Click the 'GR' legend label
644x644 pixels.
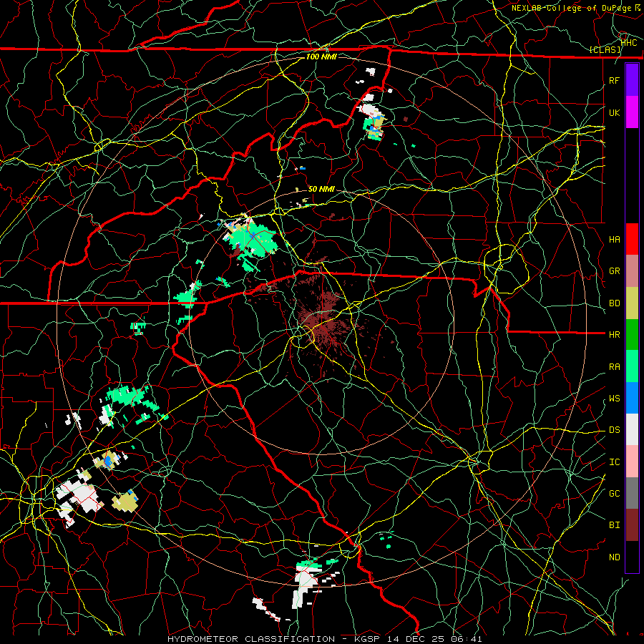click(x=614, y=271)
